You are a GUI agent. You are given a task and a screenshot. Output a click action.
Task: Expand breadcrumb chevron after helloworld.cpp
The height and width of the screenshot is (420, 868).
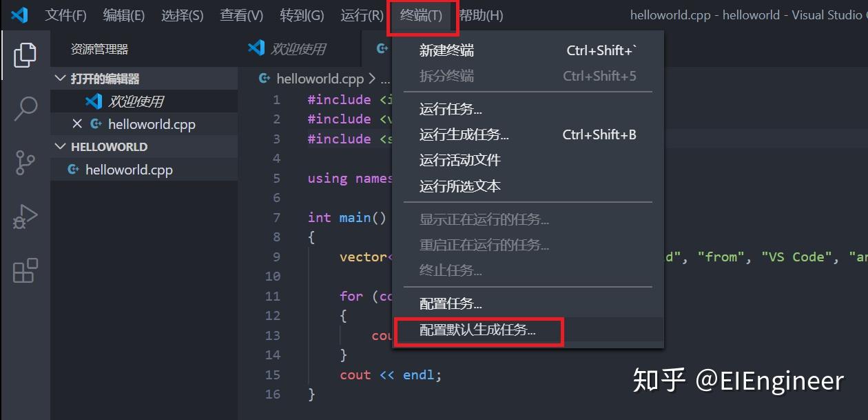[371, 79]
